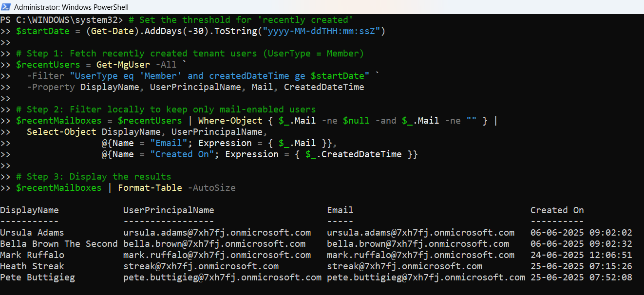Click the 06-06-2025 09:02:32 timestamp
Screen dimensions: 644x295
(x=581, y=244)
